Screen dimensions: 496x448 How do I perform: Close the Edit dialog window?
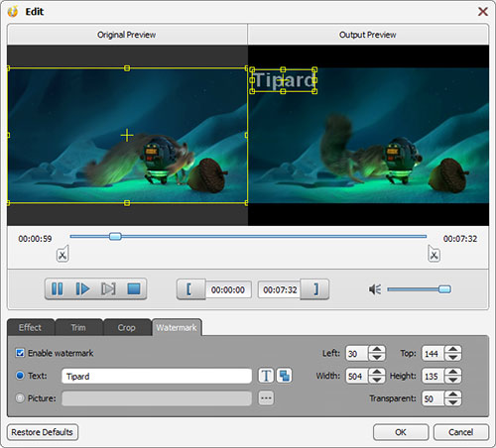[x=483, y=12]
